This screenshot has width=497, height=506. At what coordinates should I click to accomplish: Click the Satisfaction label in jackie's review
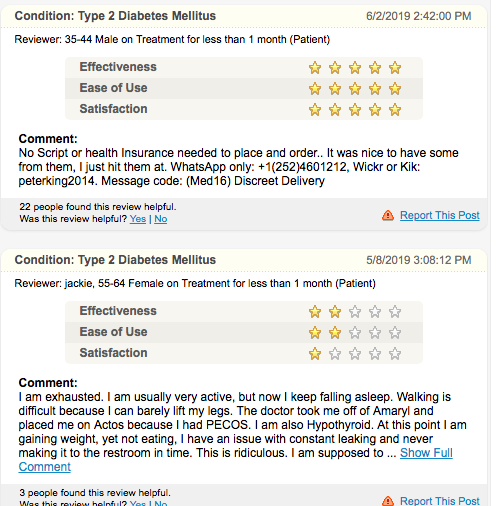[113, 353]
